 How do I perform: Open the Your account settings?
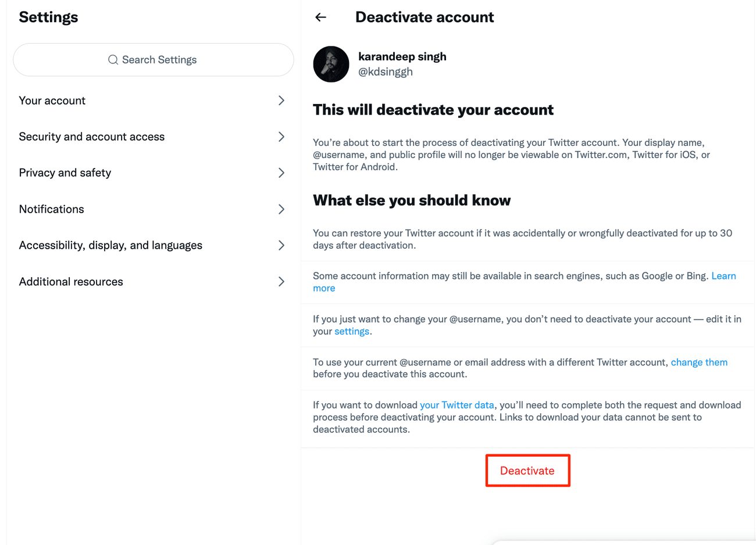52,101
